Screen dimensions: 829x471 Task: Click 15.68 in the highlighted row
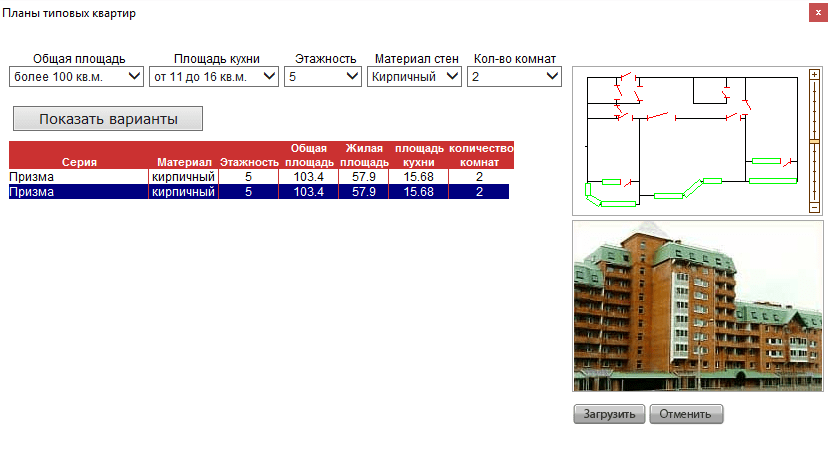418,191
